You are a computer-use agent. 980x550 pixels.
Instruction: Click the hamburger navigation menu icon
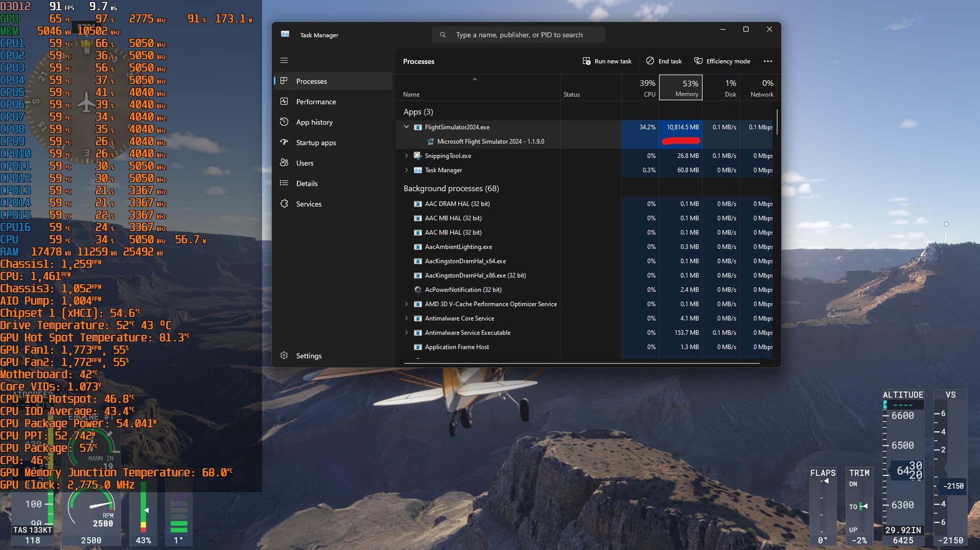click(284, 60)
